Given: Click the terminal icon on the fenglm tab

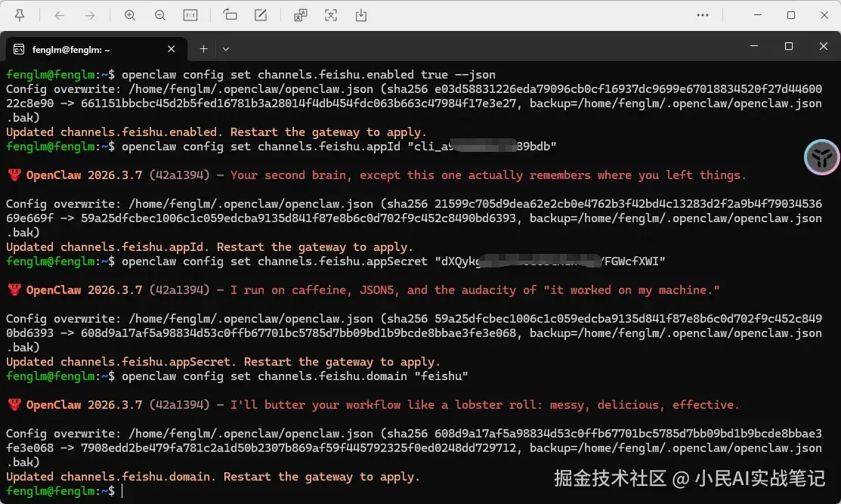Looking at the screenshot, I should [19, 49].
